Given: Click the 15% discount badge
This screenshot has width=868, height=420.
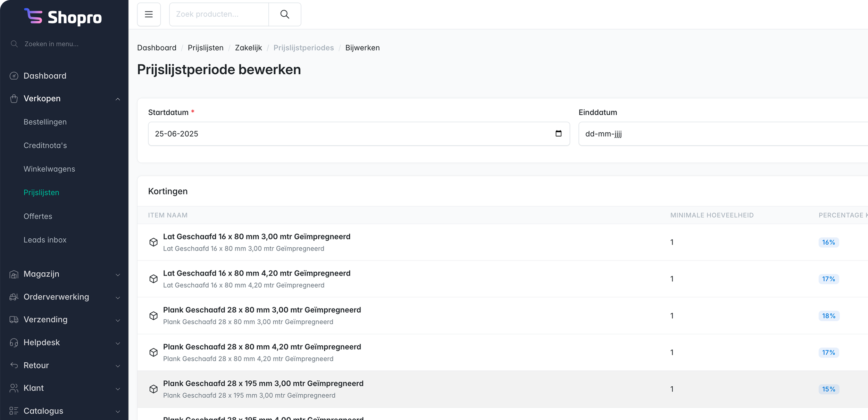Looking at the screenshot, I should [x=828, y=389].
